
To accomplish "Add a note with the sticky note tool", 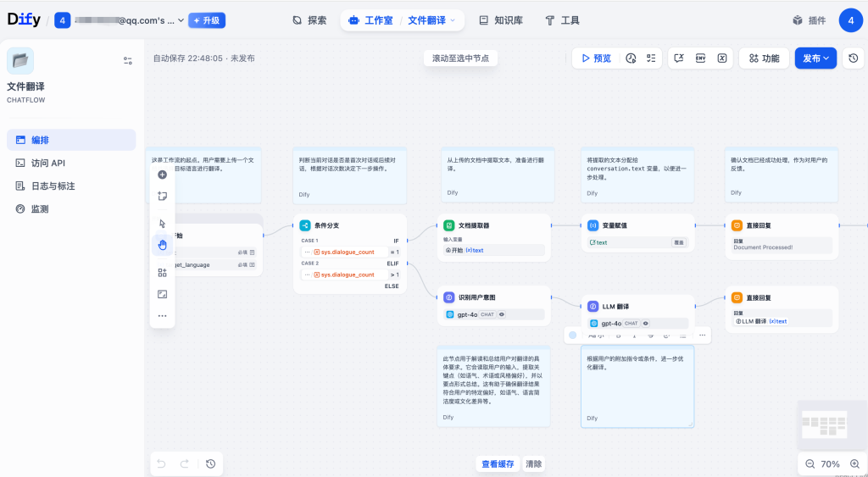I will coord(162,196).
